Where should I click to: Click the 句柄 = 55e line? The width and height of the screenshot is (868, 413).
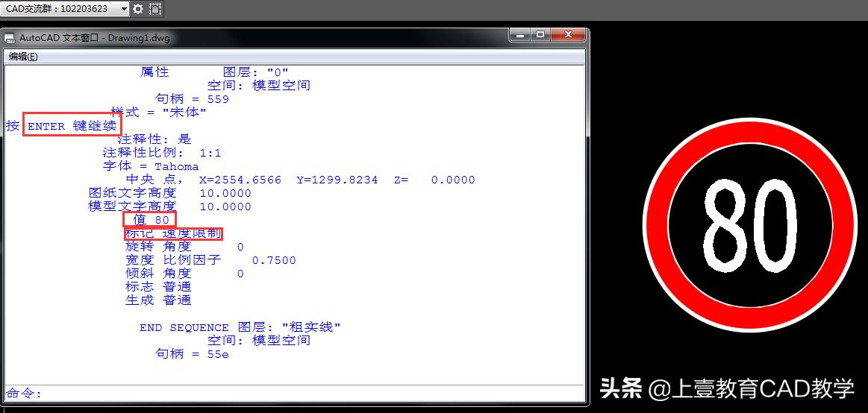(192, 354)
